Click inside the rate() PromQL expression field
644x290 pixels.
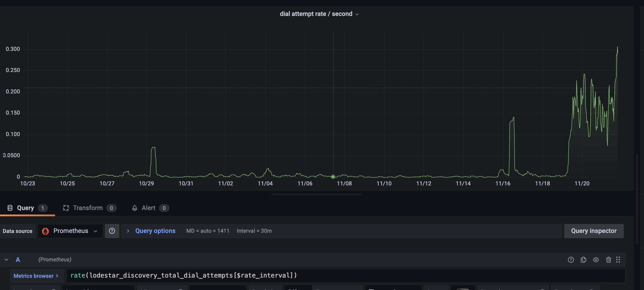point(184,275)
